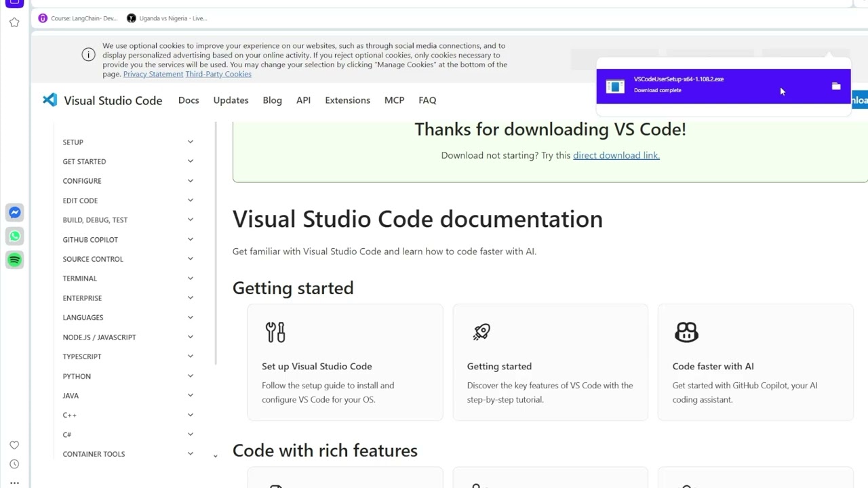Open VSCodeUserSetup-x64 download entry
868x488 pixels.
(723, 86)
